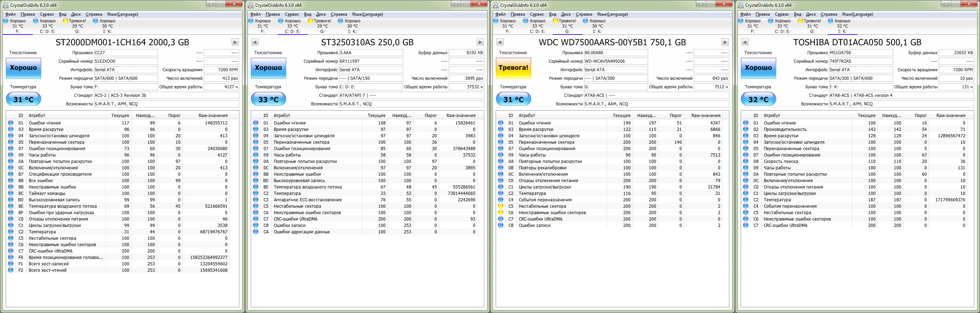
Task: Open Вид menu in TOSHIBA window
Action: 797,15
